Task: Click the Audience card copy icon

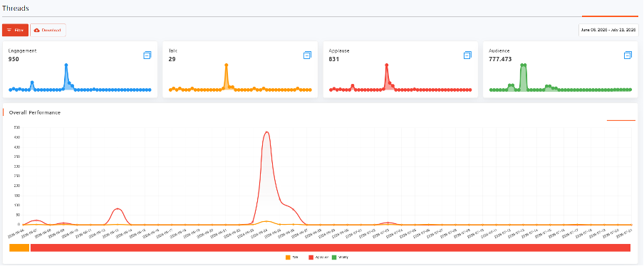Action: (628, 55)
